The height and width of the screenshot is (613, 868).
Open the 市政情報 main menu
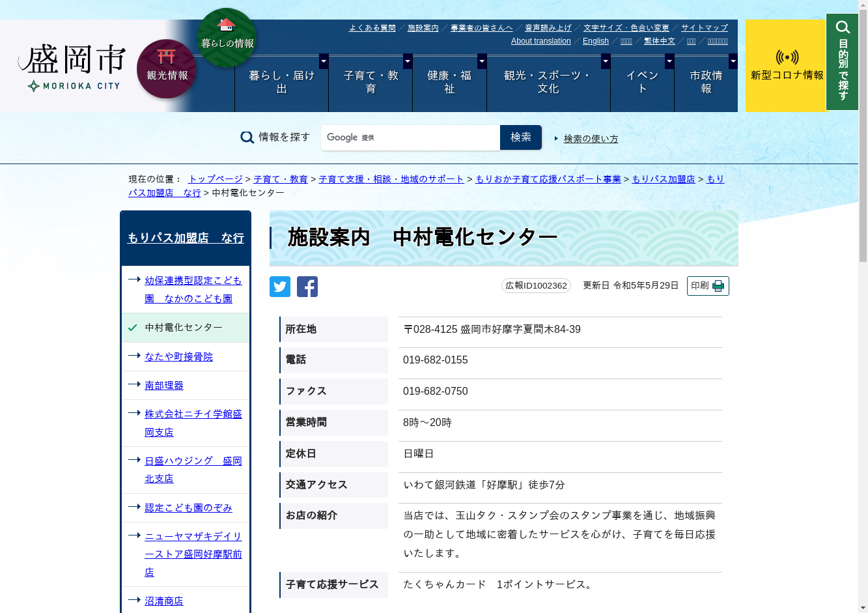point(706,83)
